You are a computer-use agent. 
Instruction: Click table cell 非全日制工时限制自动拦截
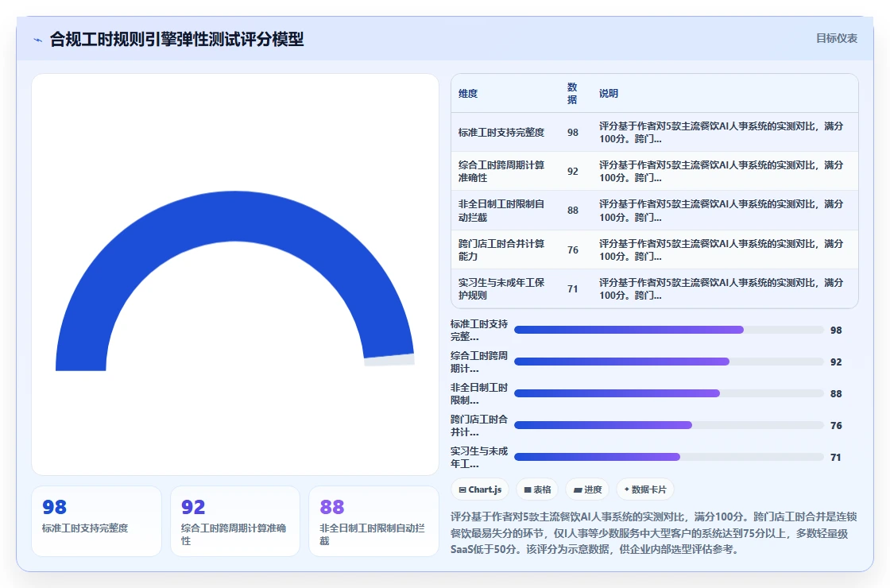pos(501,211)
